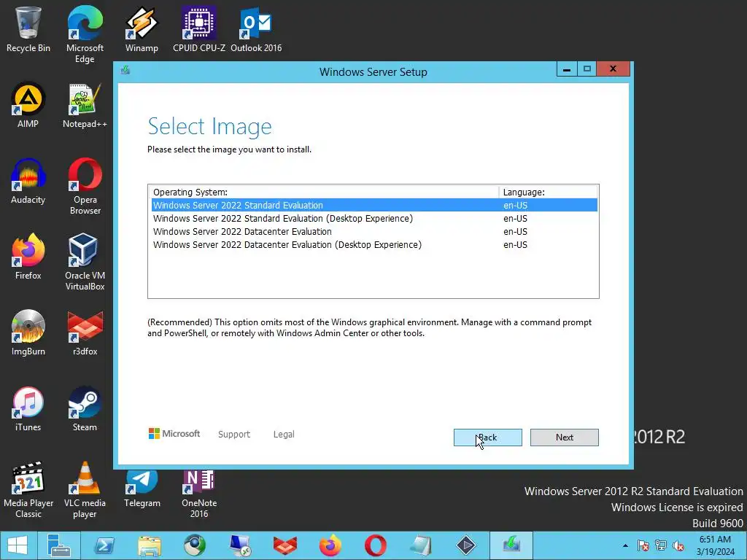
Task: Click the Back button in Setup
Action: coord(488,437)
